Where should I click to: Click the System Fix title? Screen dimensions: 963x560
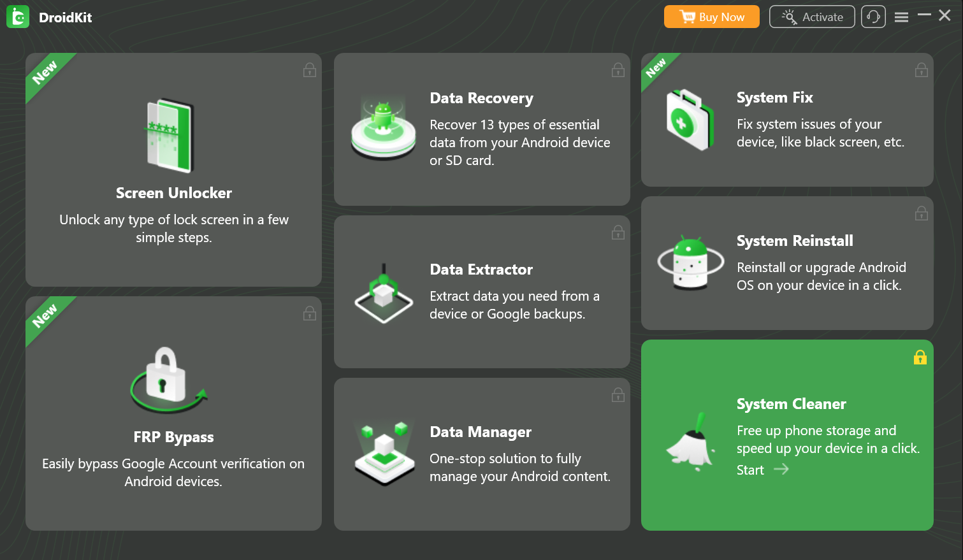pyautogui.click(x=774, y=97)
